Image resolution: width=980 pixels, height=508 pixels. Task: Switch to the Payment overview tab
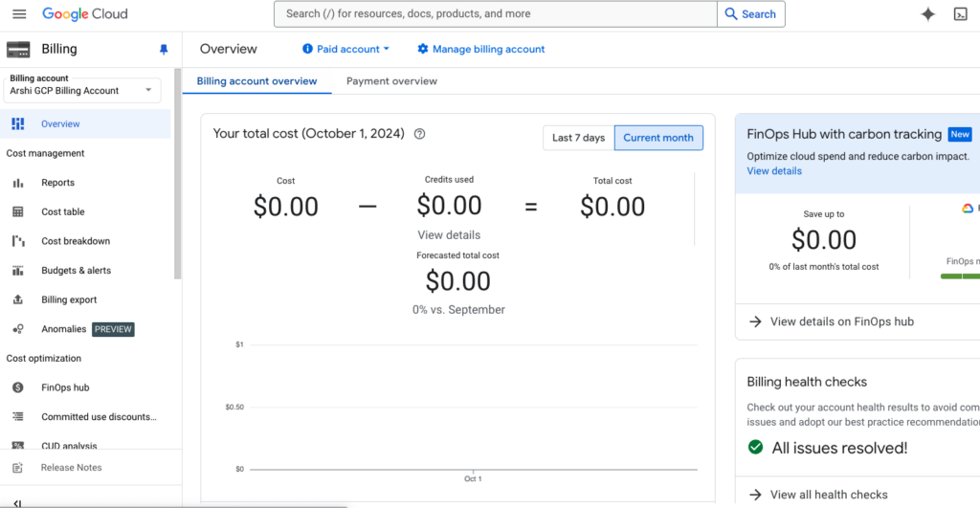[x=391, y=81]
